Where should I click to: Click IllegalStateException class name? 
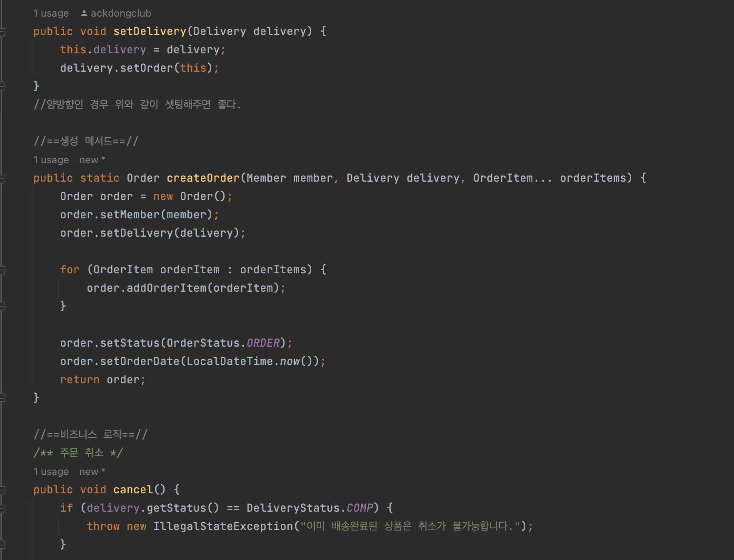tap(223, 526)
